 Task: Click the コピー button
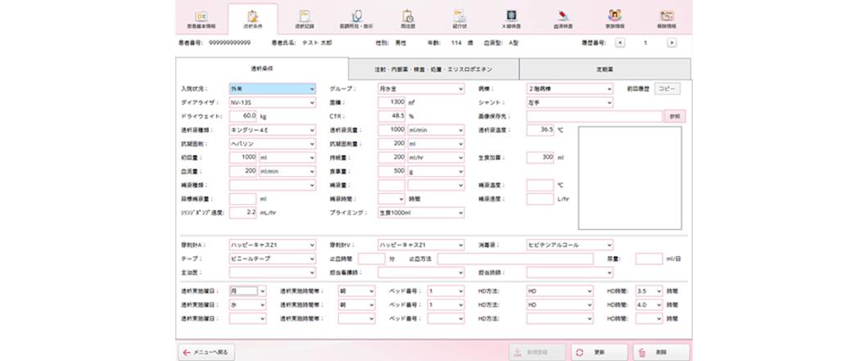tap(667, 88)
